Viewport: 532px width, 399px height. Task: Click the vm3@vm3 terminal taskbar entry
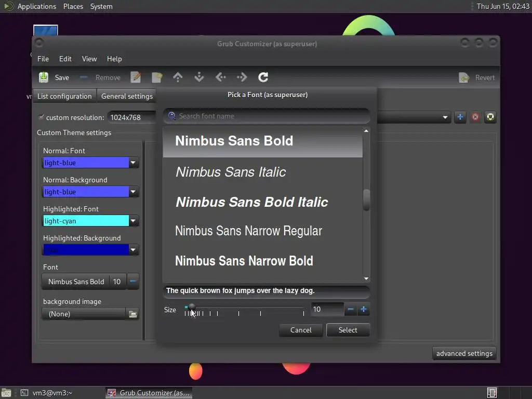click(x=46, y=393)
